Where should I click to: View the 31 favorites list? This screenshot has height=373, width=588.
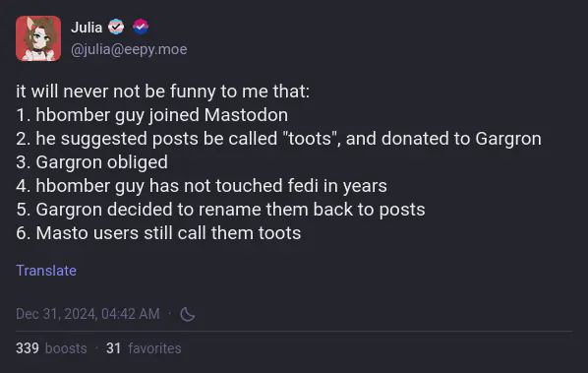point(144,348)
